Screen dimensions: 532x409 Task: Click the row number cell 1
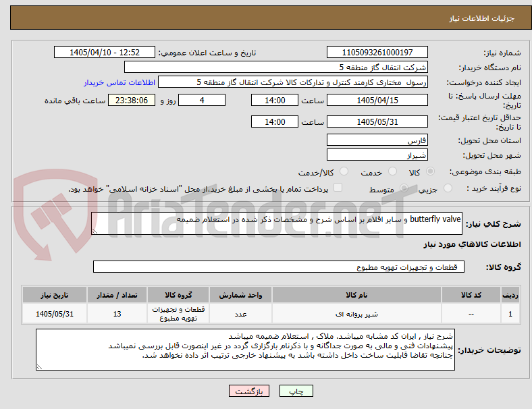coord(510,314)
